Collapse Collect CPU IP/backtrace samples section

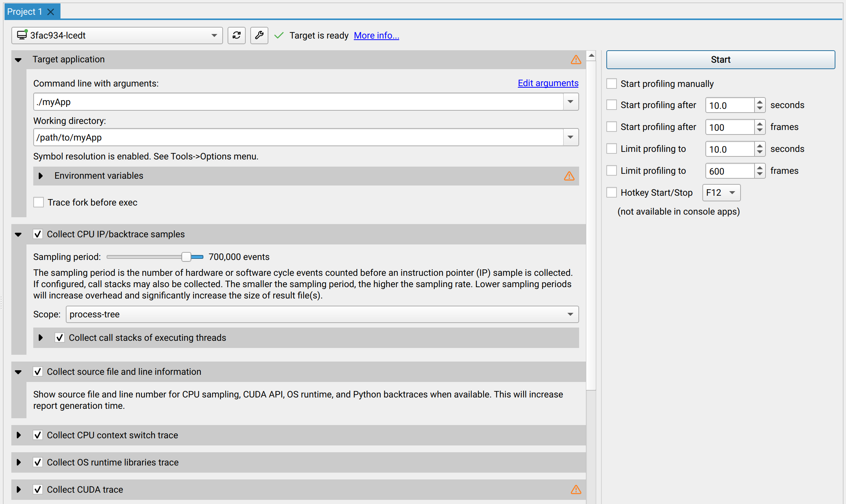point(18,235)
